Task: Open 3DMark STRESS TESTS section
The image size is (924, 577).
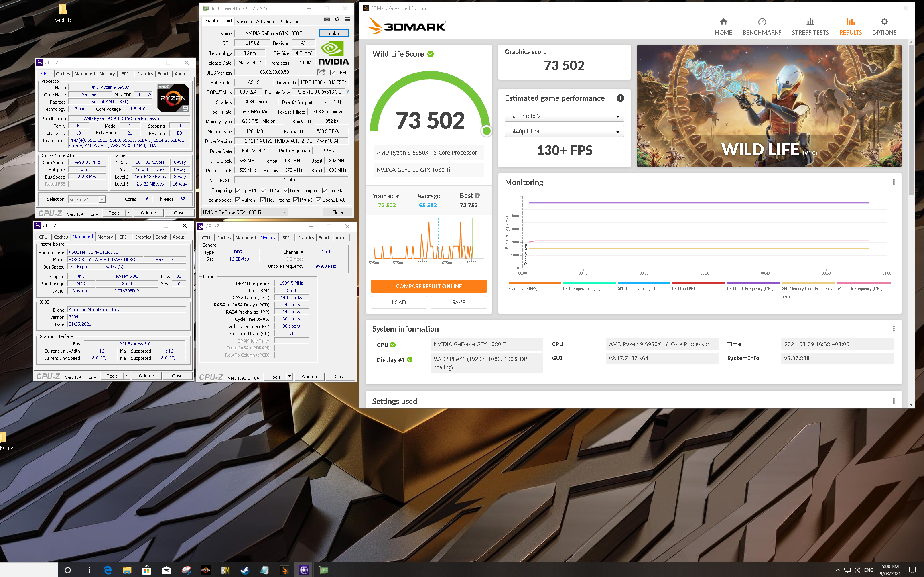Action: click(x=810, y=27)
